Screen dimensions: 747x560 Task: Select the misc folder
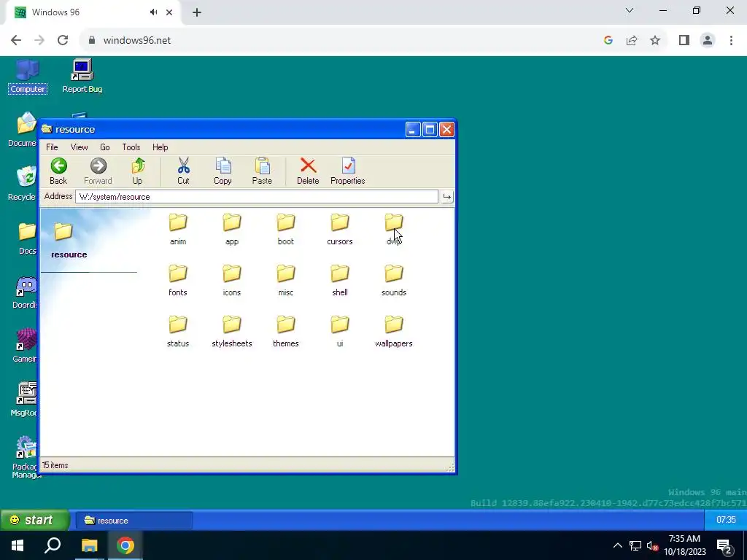[x=286, y=280]
